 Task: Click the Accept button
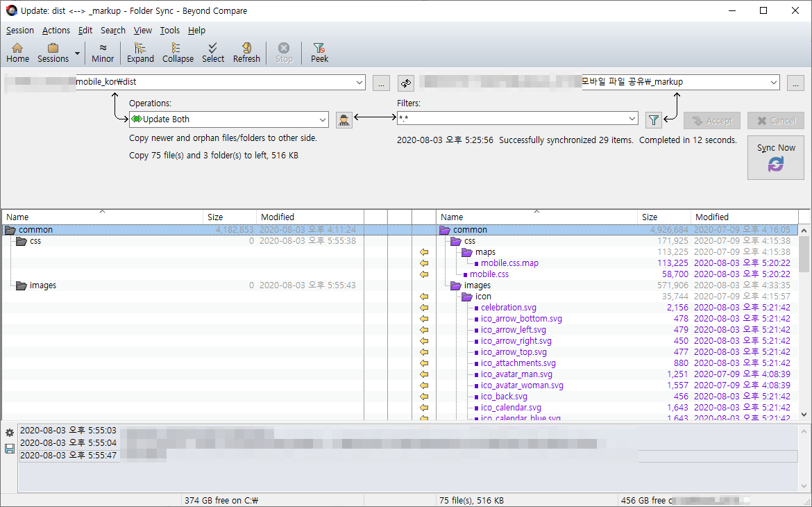point(712,120)
